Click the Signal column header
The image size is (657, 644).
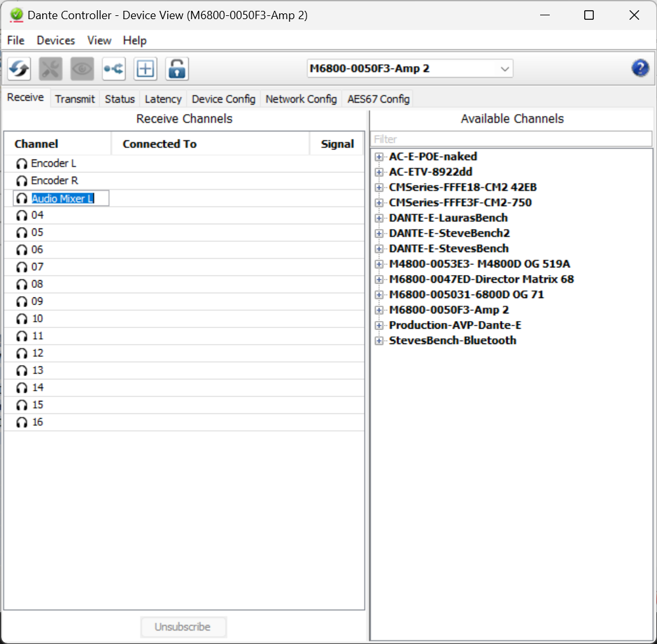tap(337, 144)
